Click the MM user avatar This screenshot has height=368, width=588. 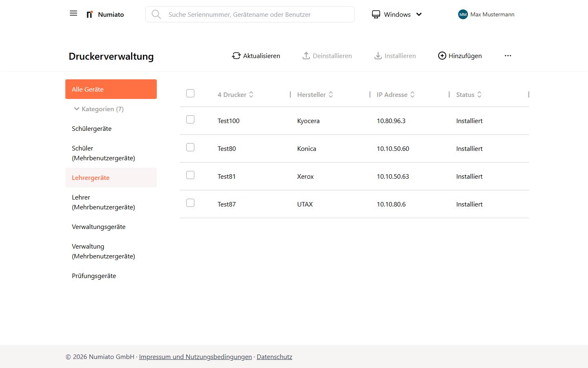point(463,14)
